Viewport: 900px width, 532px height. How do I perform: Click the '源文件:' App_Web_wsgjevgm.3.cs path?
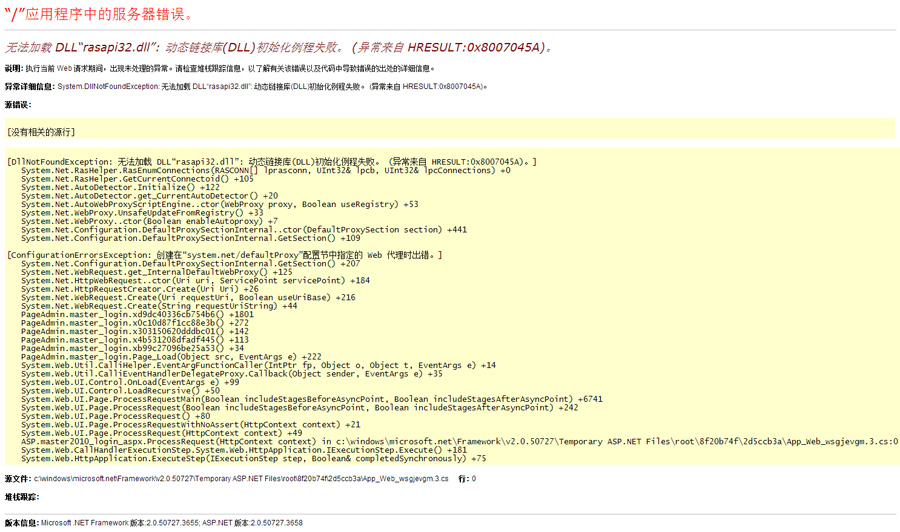(240, 479)
